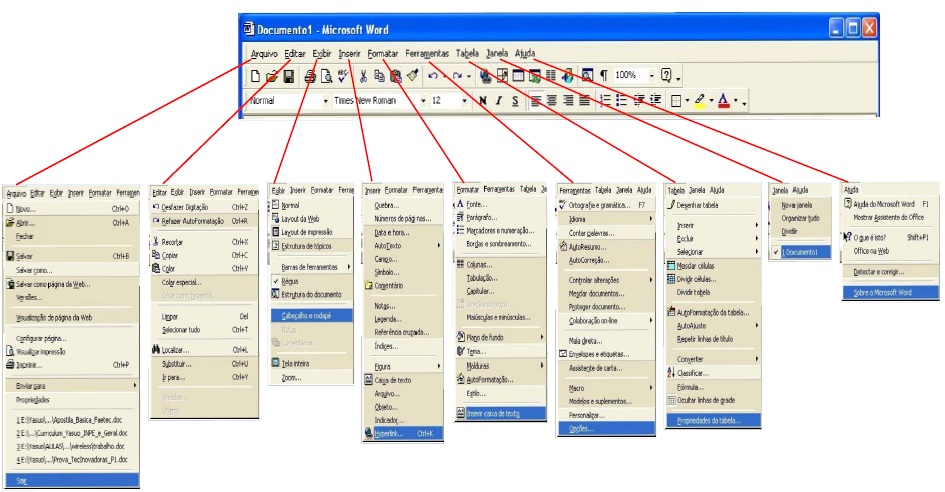The image size is (945, 492).
Task: Choose Hyperlink... in the Inserir menu
Action: pyautogui.click(x=403, y=434)
